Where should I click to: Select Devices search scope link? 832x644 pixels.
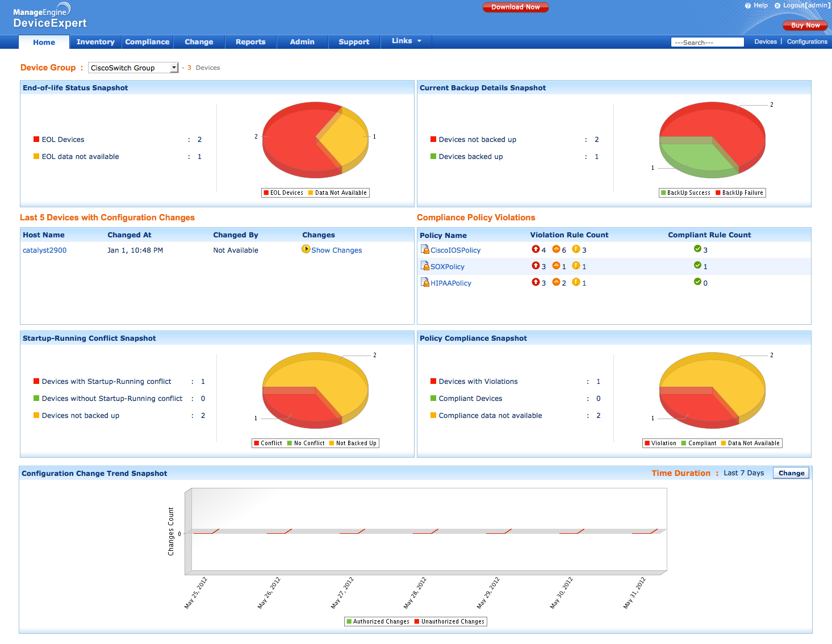766,42
